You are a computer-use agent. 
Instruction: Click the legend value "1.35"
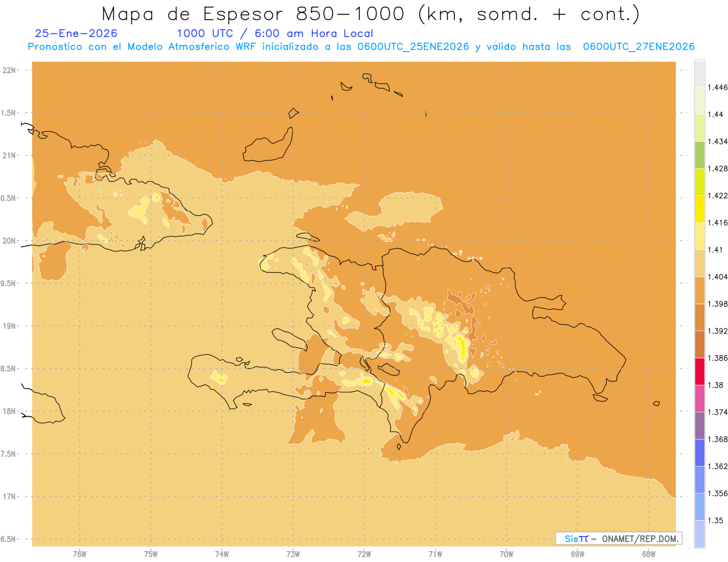click(x=715, y=520)
